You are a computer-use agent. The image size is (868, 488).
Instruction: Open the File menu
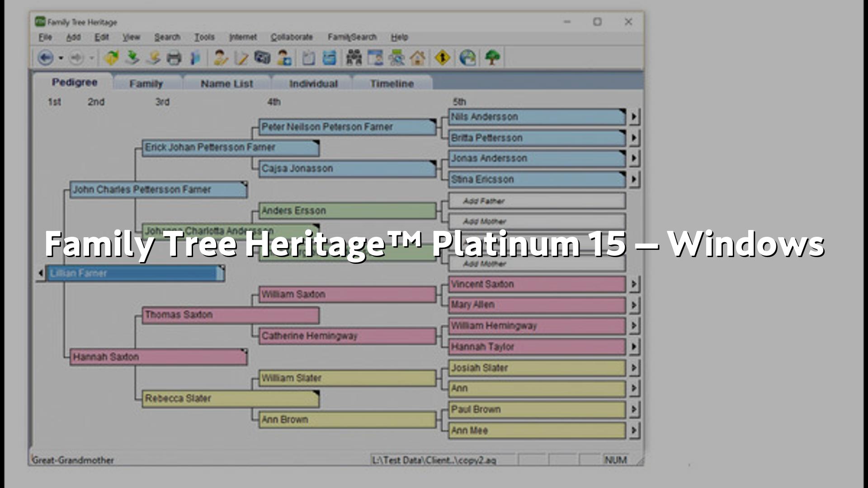point(45,37)
